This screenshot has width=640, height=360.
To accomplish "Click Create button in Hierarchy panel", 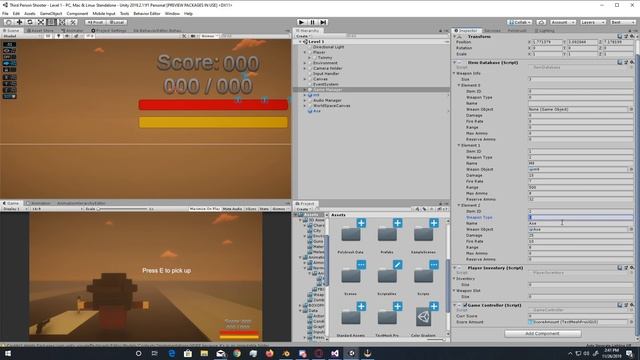I will pos(302,36).
